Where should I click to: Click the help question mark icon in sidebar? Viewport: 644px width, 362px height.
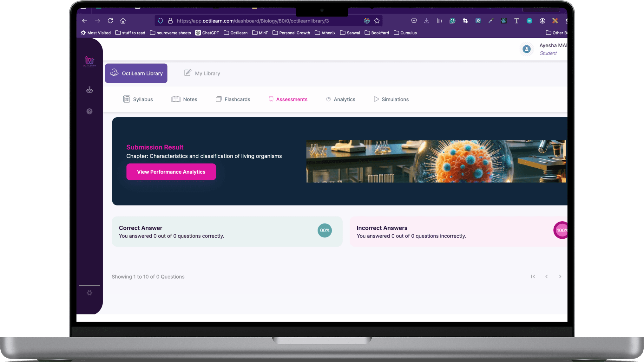point(89,111)
